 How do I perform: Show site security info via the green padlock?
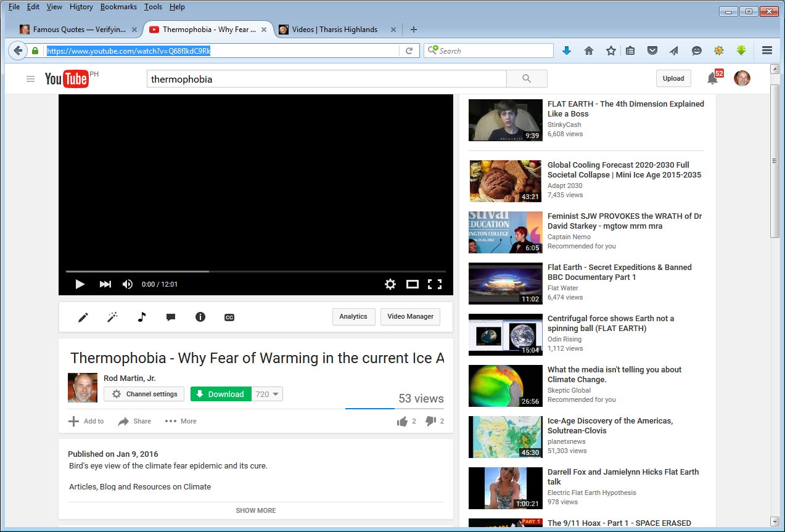35,51
